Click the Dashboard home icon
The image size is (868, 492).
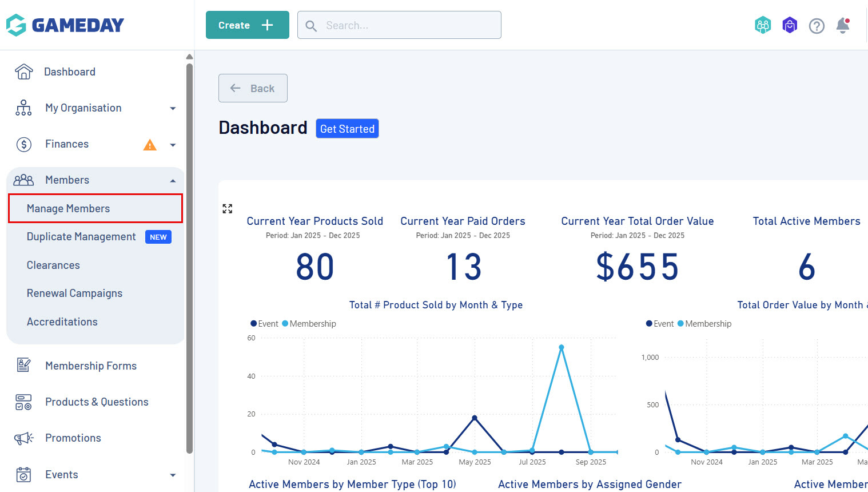point(23,72)
